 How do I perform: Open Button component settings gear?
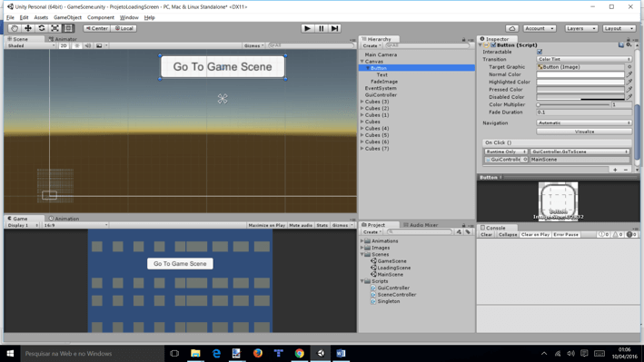629,45
